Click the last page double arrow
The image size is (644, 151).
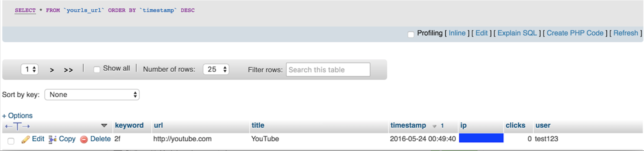click(68, 70)
